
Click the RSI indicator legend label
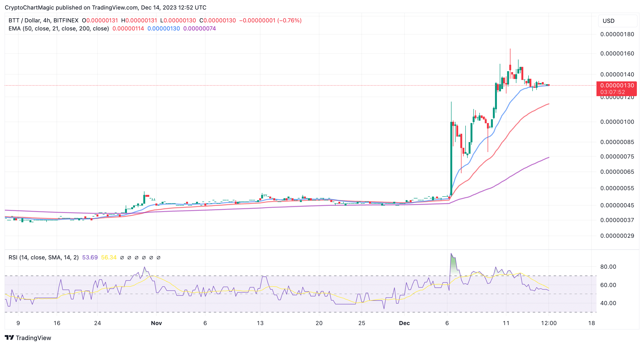point(43,257)
